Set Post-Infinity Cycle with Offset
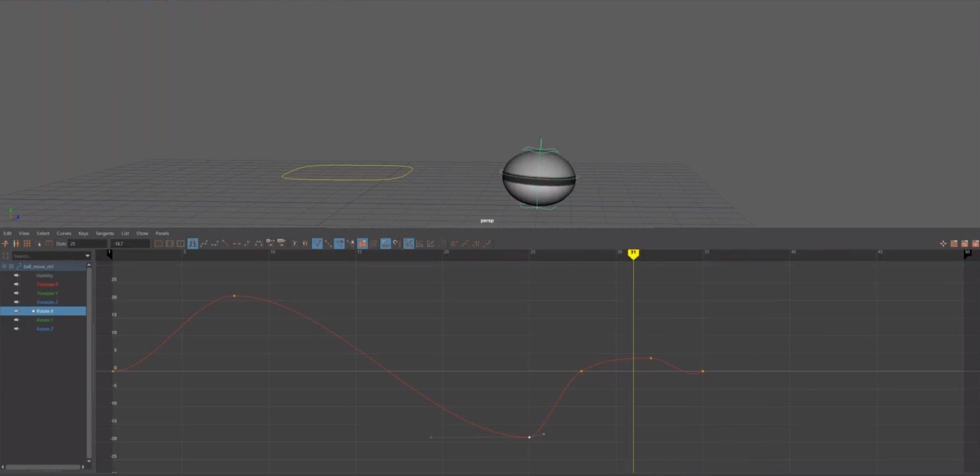Viewport: 980px width, 476px height. click(x=487, y=244)
